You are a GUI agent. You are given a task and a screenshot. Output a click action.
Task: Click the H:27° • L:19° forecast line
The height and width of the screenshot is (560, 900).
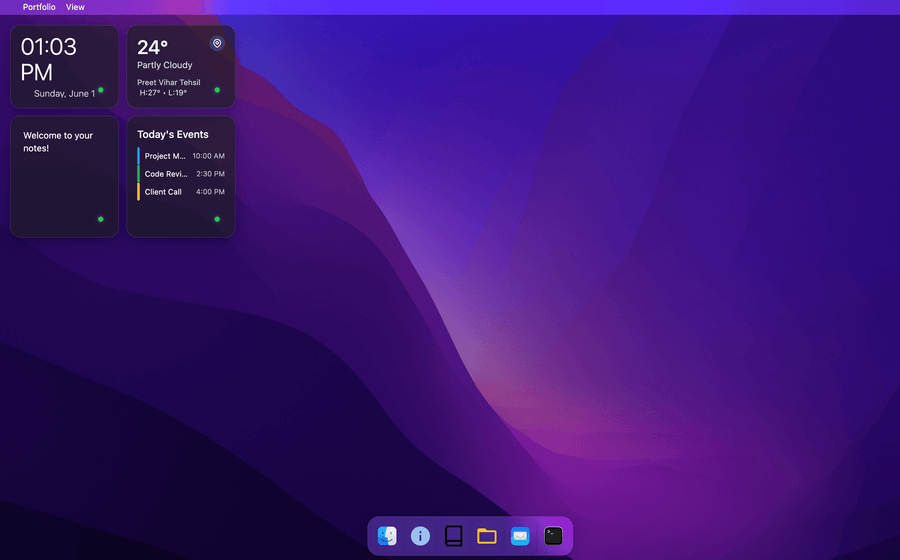pyautogui.click(x=163, y=92)
